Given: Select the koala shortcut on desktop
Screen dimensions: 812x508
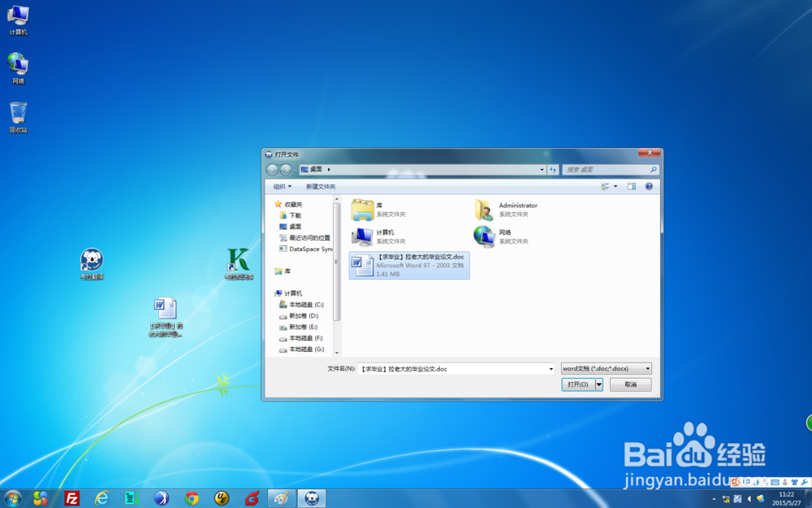Looking at the screenshot, I should pyautogui.click(x=92, y=264).
